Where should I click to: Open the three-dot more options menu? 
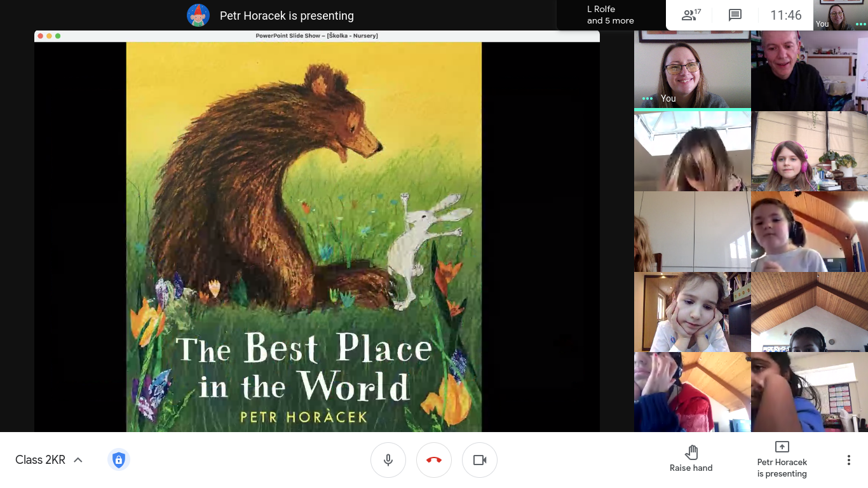coord(848,460)
